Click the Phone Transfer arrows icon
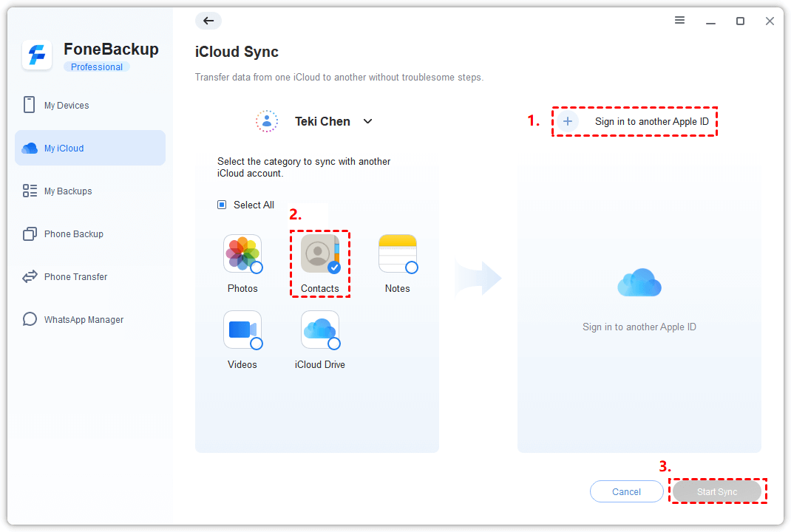 (30, 276)
